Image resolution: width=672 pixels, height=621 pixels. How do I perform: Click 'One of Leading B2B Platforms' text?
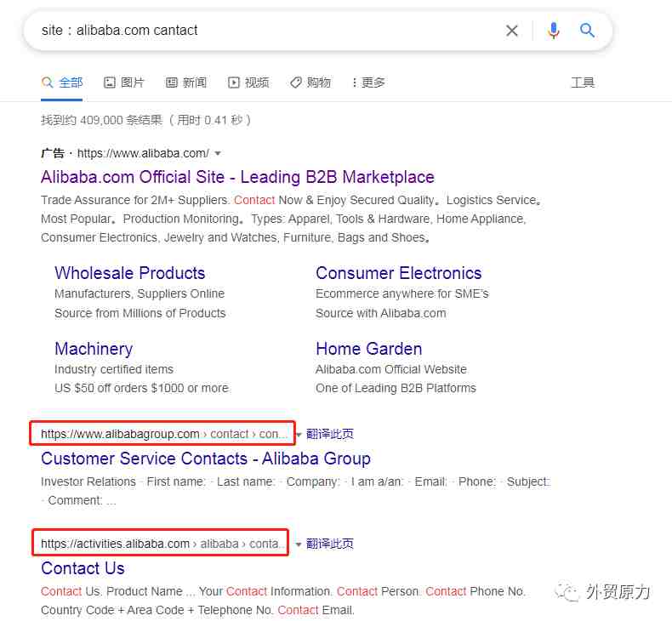pos(396,388)
